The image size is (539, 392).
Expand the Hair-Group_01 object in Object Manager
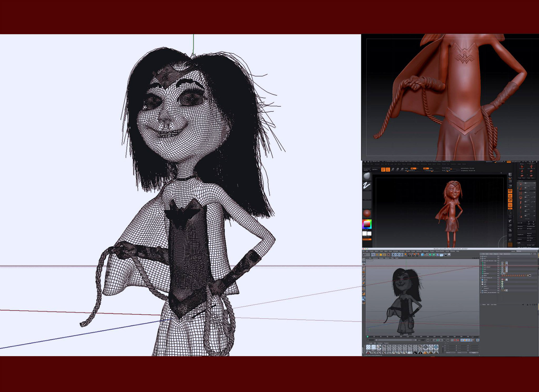(481, 278)
